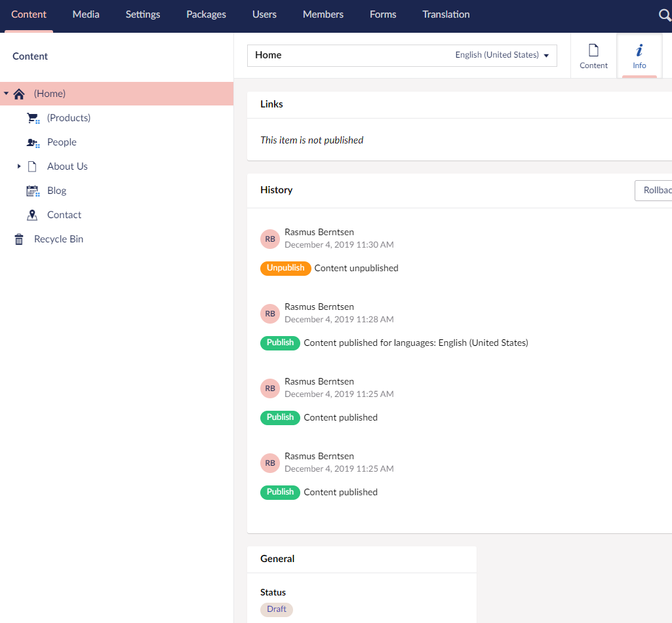Click the General section heading

(x=277, y=559)
